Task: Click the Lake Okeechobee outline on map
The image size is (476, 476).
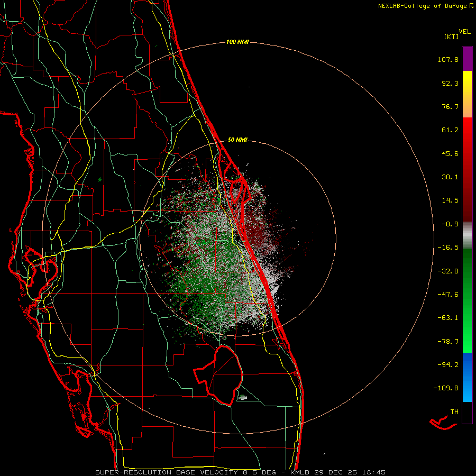Action: click(218, 376)
